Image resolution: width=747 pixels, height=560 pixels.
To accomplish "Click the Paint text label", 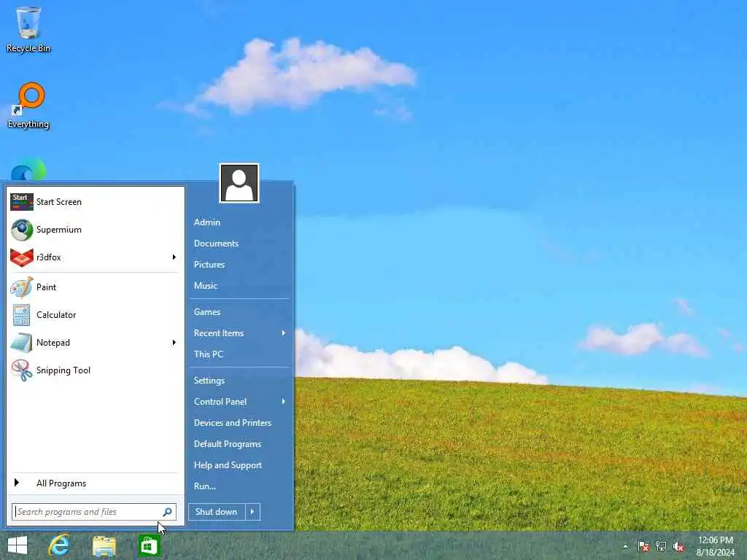I will (46, 287).
